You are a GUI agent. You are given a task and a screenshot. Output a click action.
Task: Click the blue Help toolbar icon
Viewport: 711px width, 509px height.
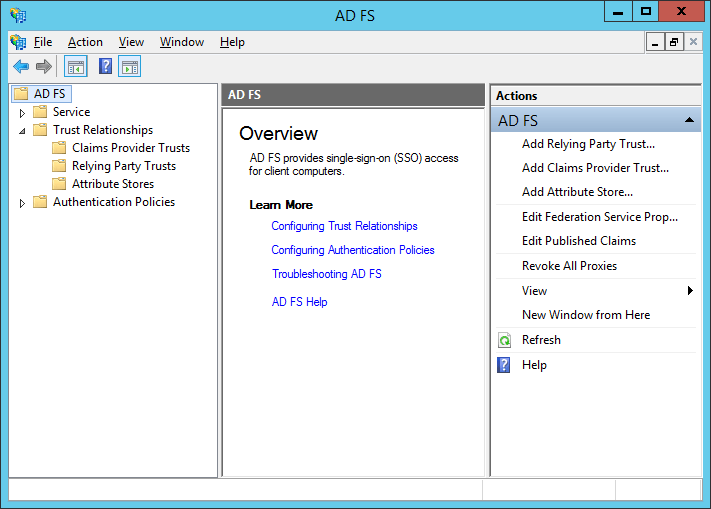[x=105, y=67]
